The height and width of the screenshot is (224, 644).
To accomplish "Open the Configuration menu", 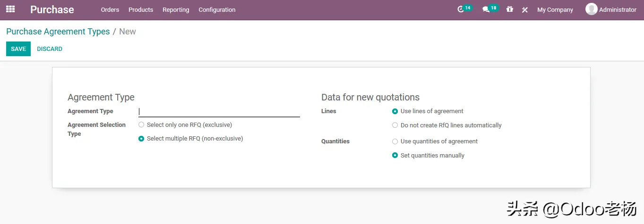I will pyautogui.click(x=217, y=10).
